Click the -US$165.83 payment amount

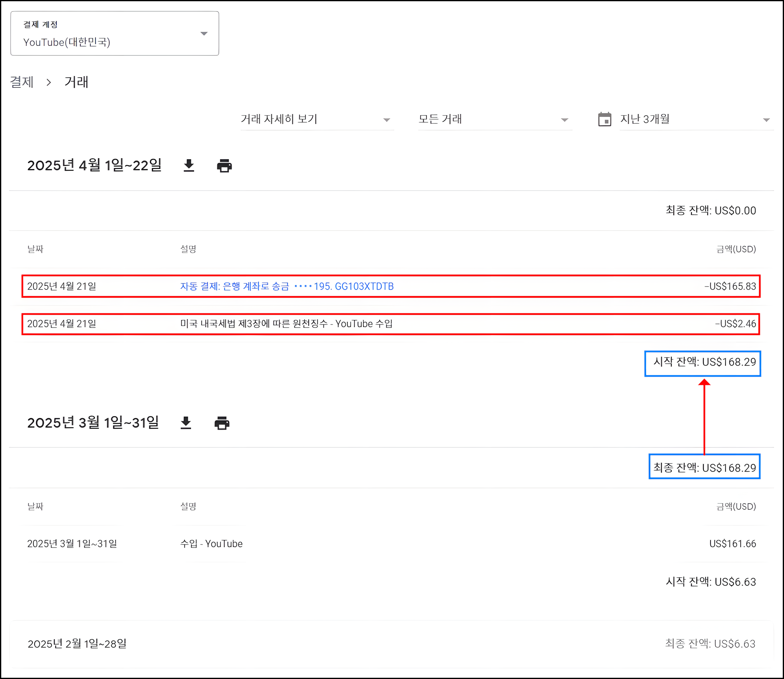[730, 286]
